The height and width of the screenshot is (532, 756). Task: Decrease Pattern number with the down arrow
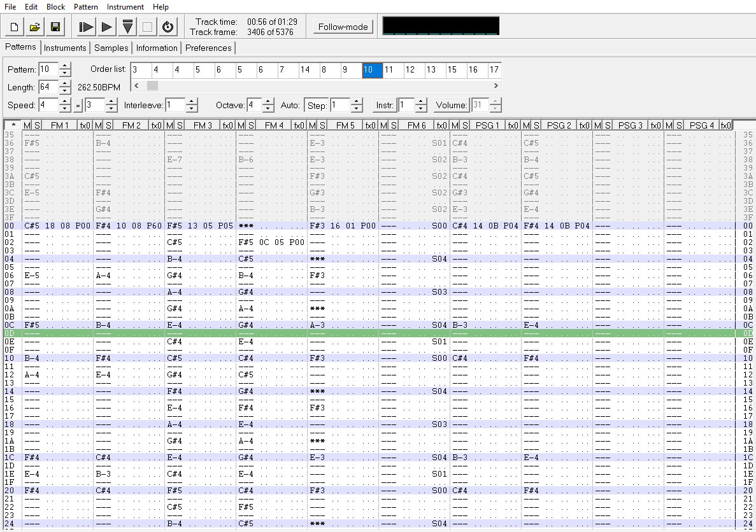click(64, 73)
